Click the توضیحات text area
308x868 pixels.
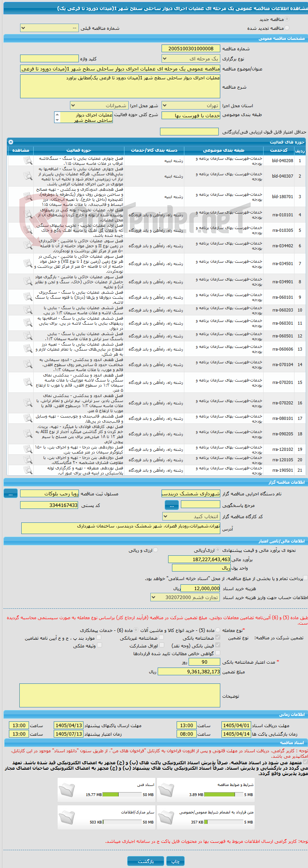(120, 696)
